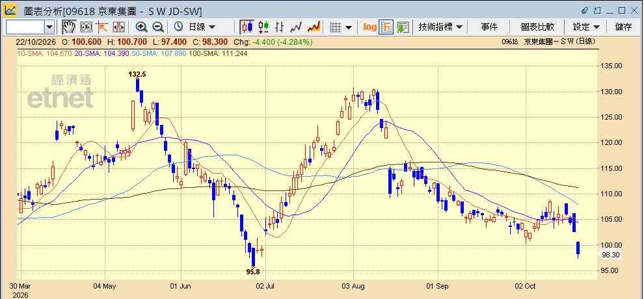Open the 日線 period dropdown
Screen dimensions: 644x299
click(x=202, y=27)
